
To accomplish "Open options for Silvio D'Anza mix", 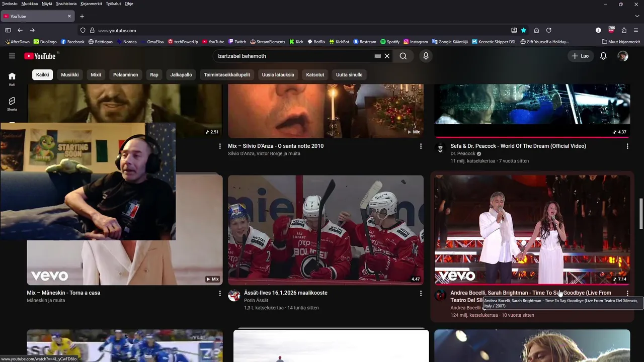I will click(421, 146).
